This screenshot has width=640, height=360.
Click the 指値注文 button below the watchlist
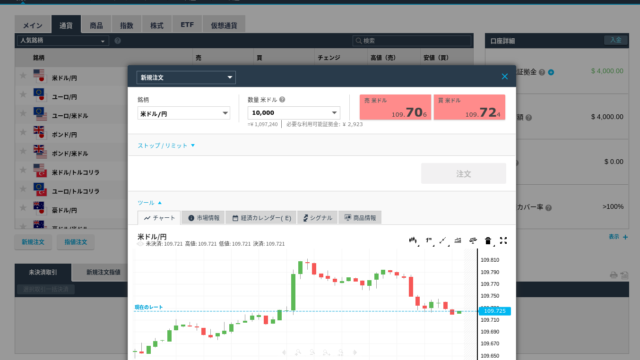(x=76, y=242)
